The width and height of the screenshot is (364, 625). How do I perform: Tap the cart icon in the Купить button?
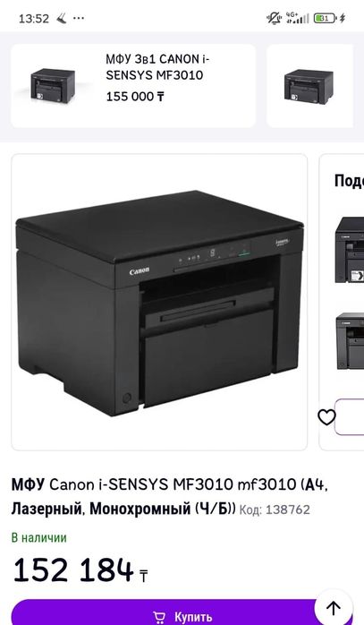tap(159, 617)
